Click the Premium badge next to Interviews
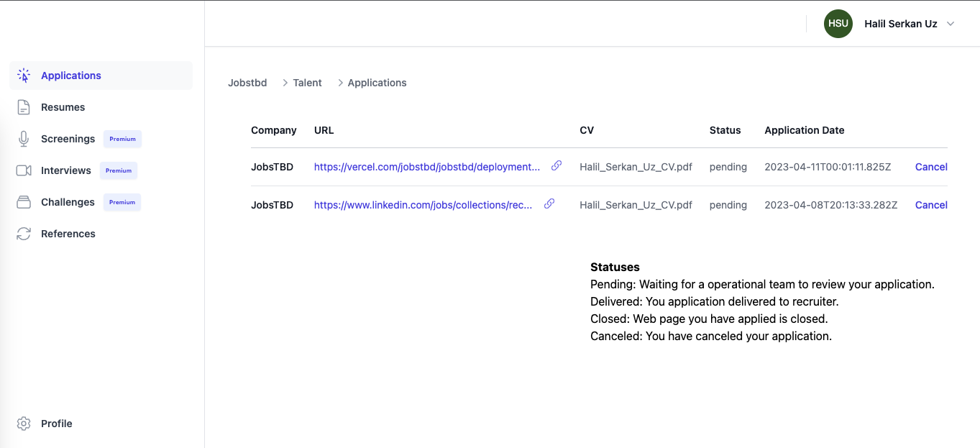 (x=118, y=170)
